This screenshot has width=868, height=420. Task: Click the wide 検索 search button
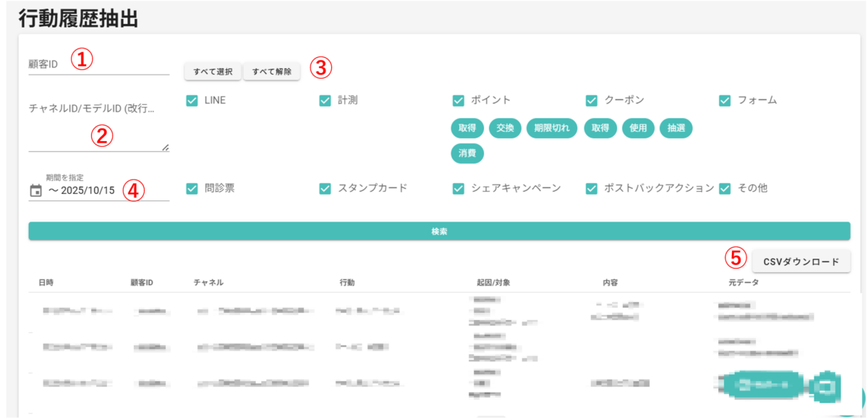coord(439,231)
